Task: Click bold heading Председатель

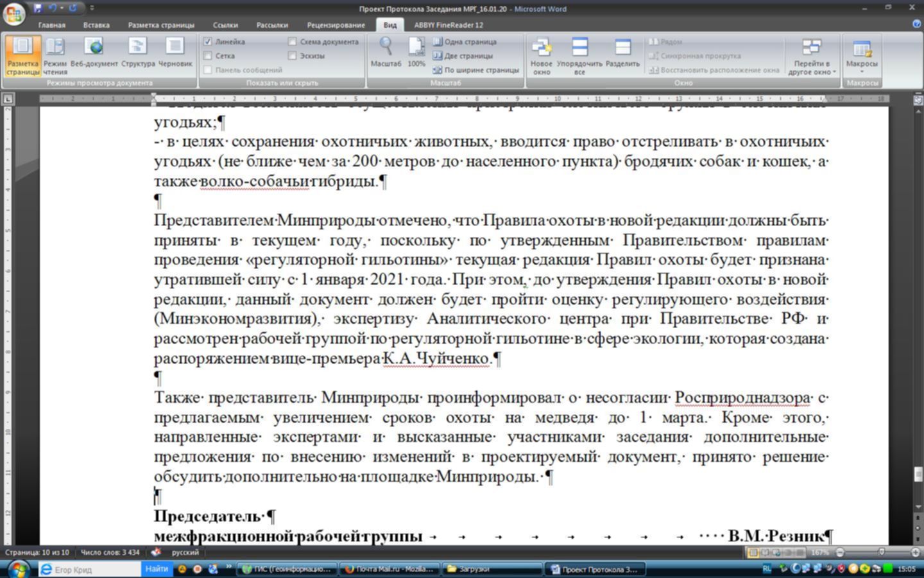Action: pos(208,516)
